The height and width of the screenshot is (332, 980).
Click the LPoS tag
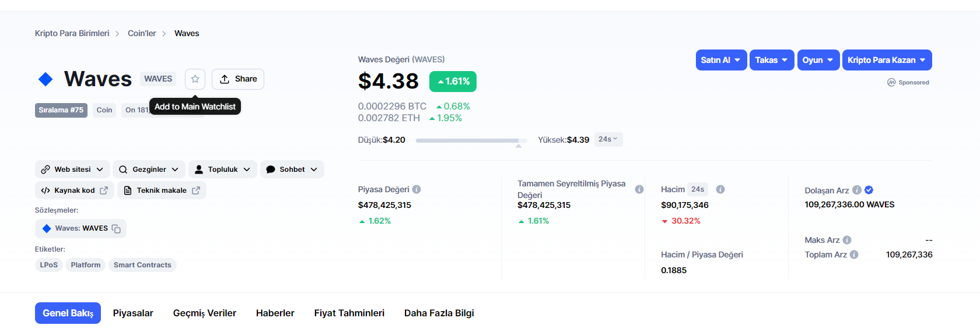point(49,265)
